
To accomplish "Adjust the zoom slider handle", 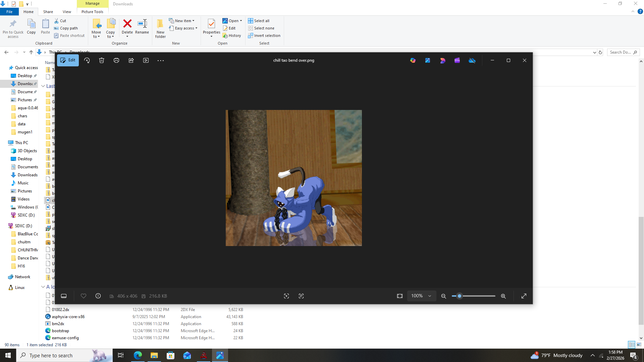I will [x=460, y=296].
